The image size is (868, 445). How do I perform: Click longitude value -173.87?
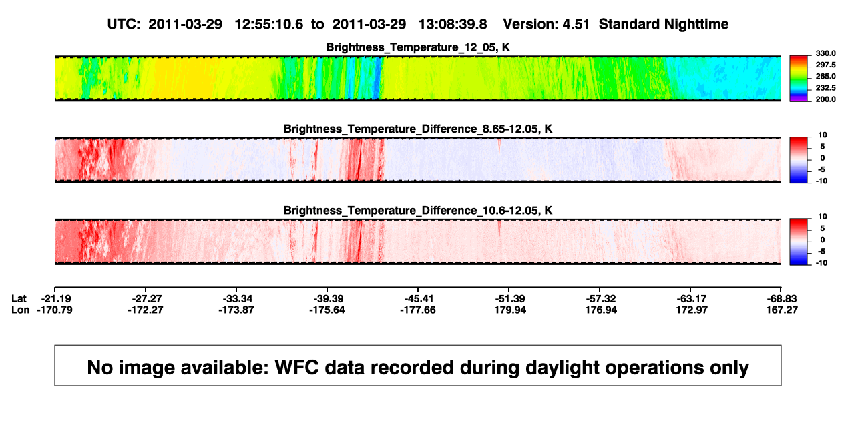click(237, 310)
